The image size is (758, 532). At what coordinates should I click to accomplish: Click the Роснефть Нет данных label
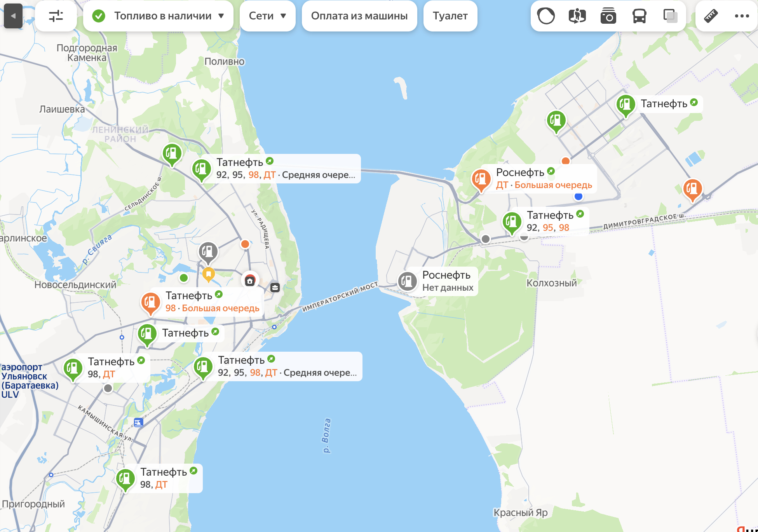(x=448, y=281)
